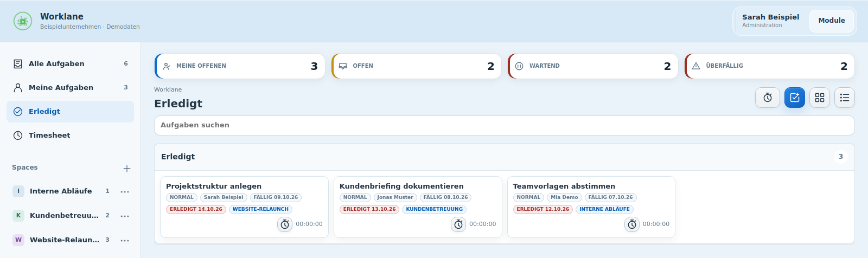Image resolution: width=868 pixels, height=258 pixels.
Task: Filter by Meine Offenen tile
Action: click(x=240, y=66)
